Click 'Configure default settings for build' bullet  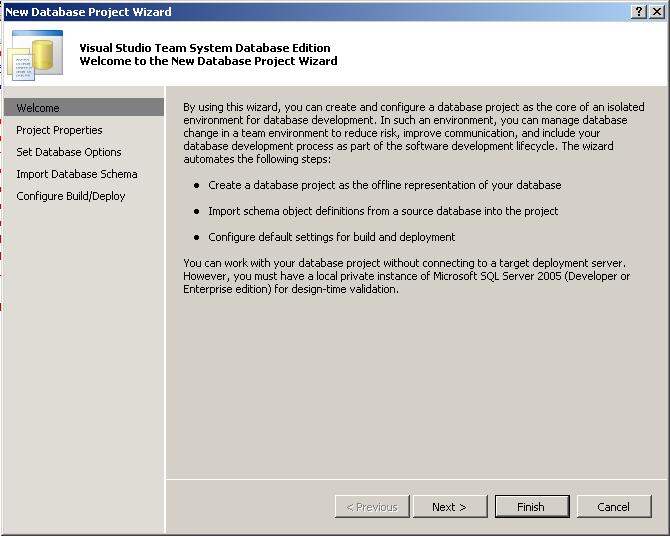pos(332,237)
